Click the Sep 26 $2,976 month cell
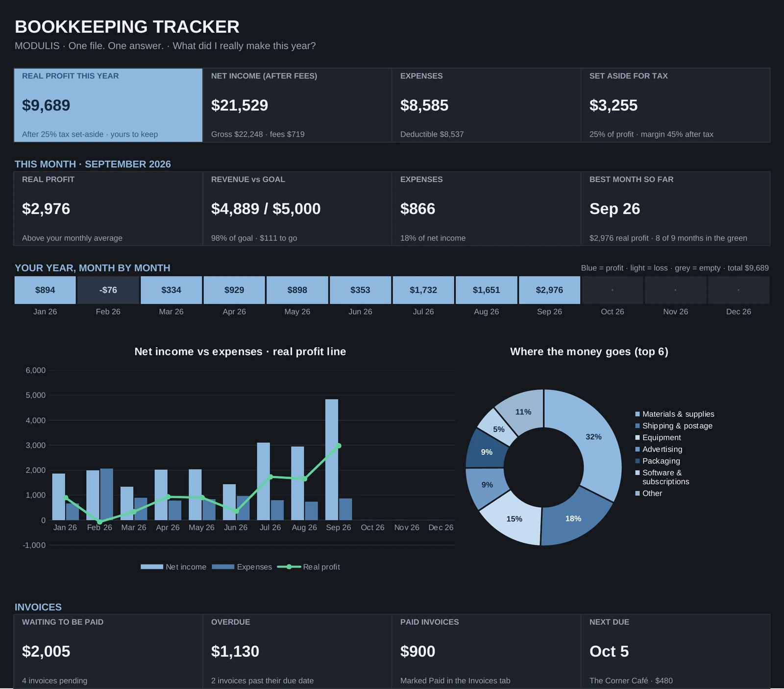784x689 pixels. click(x=550, y=290)
